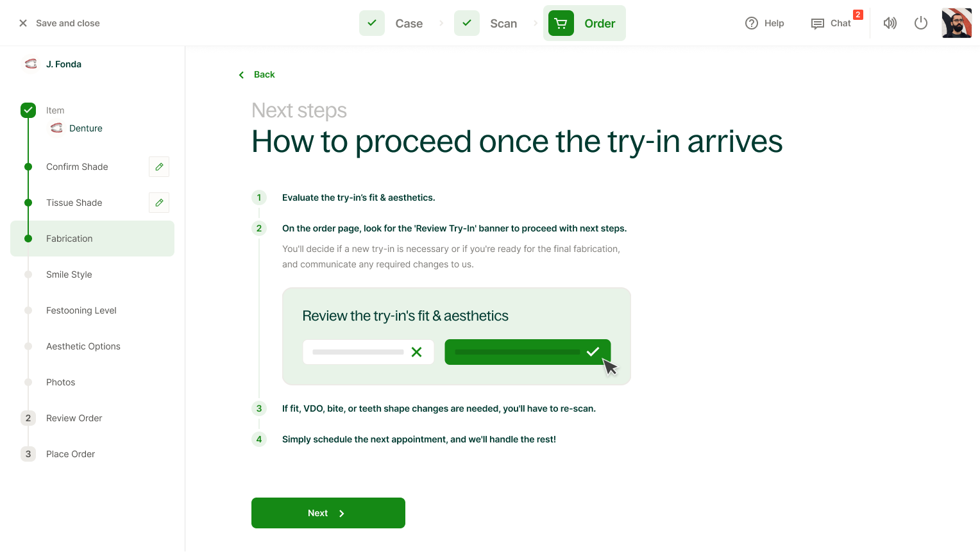Click the speaker sound icon
The image size is (980, 554).
click(890, 23)
